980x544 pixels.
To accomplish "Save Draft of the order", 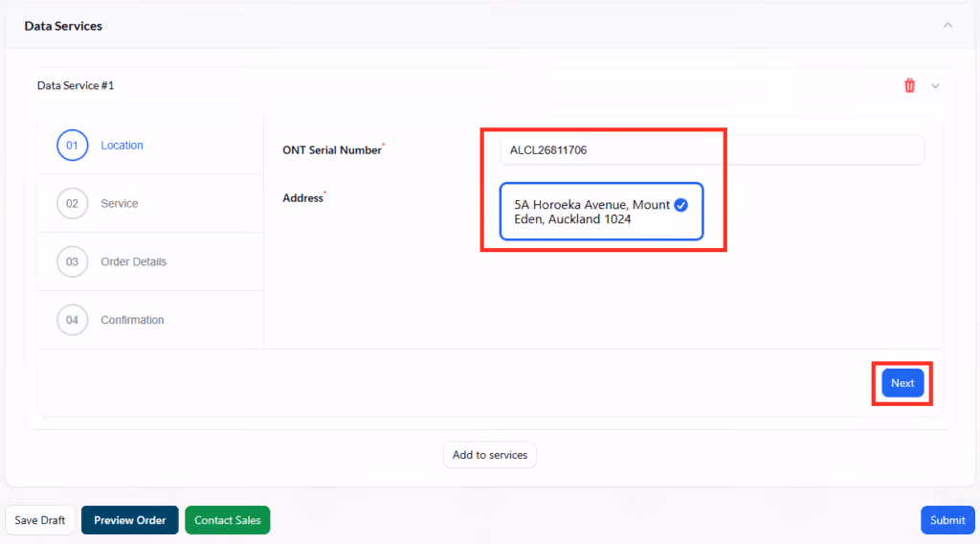I will pos(40,520).
